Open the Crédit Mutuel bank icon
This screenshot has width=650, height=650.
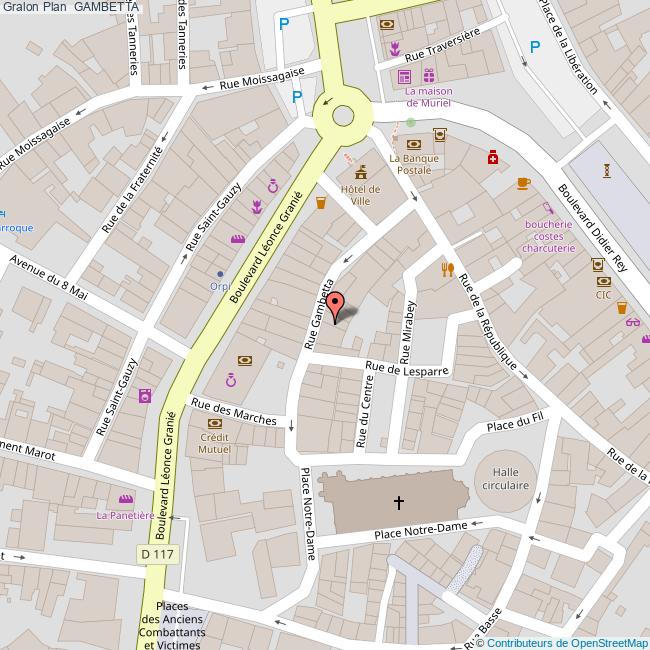[x=213, y=423]
